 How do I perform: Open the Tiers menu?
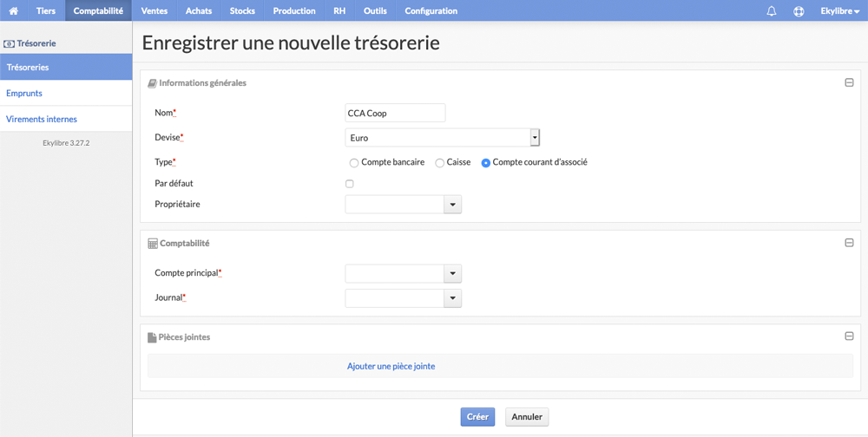point(46,10)
